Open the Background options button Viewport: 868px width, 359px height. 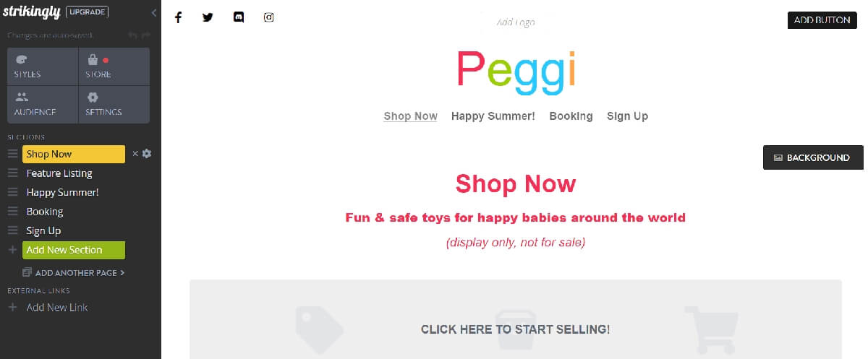click(813, 157)
